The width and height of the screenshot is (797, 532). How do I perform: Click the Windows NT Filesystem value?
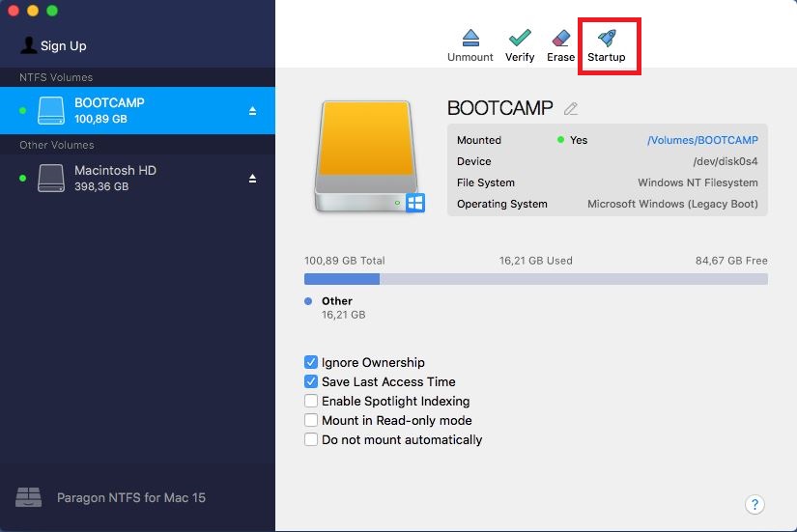(x=697, y=182)
